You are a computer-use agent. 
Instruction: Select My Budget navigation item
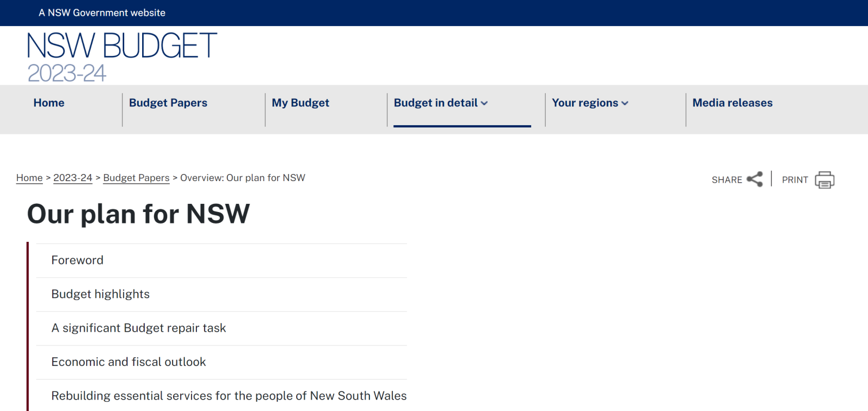coord(300,103)
